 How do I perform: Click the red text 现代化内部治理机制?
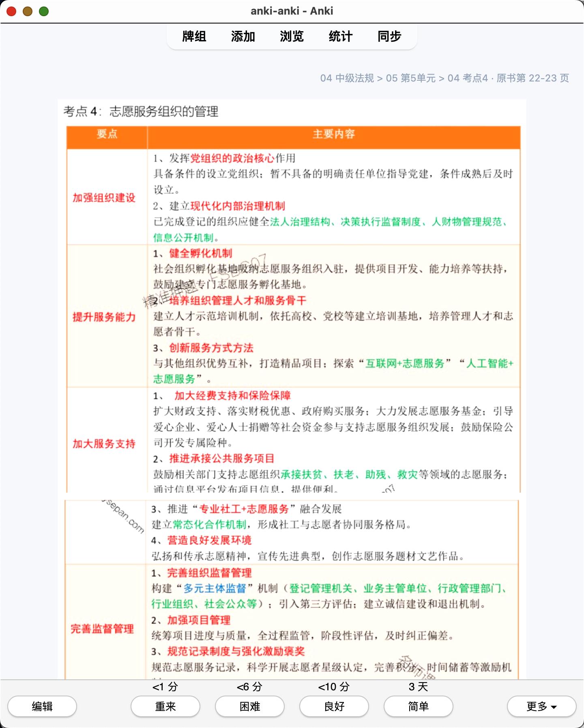tap(238, 206)
